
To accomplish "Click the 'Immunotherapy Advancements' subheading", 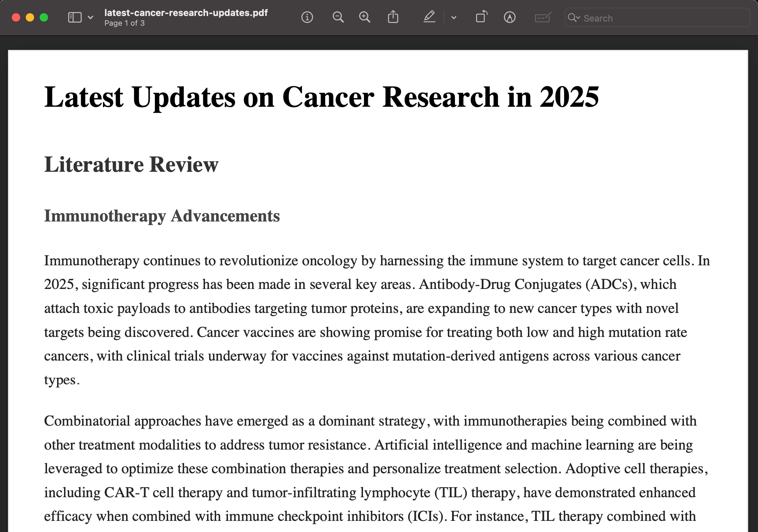I will coord(162,216).
